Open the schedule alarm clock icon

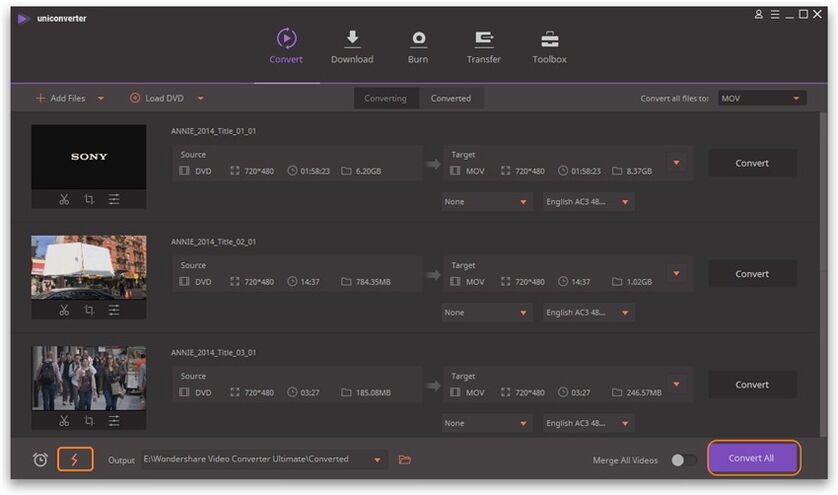coord(40,459)
